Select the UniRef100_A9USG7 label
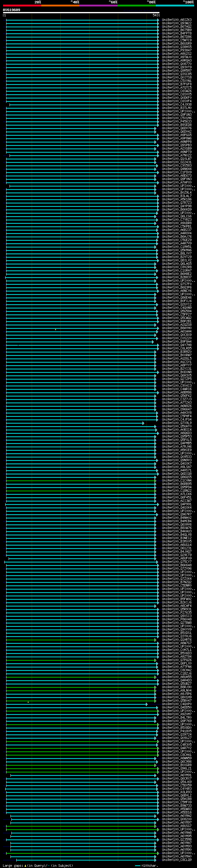The image size is (197, 868). point(177,826)
